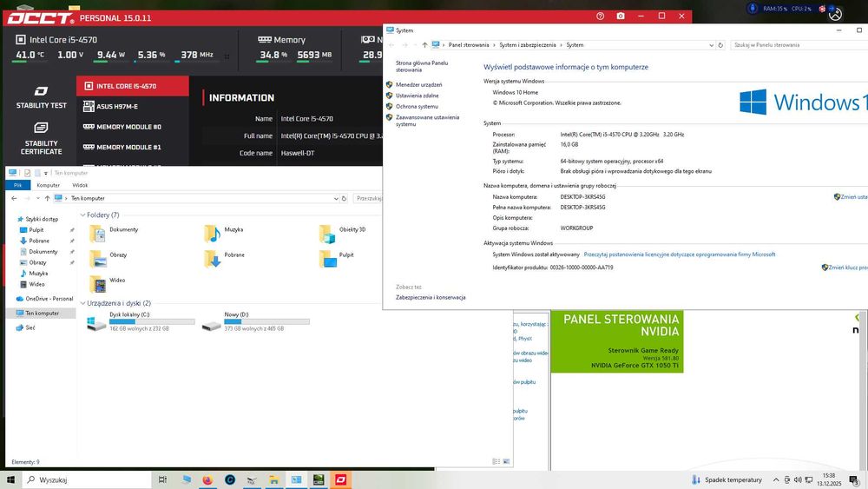This screenshot has width=868, height=489.
Task: Collapse the Urządzenia i dyski (2) group
Action: (x=82, y=303)
